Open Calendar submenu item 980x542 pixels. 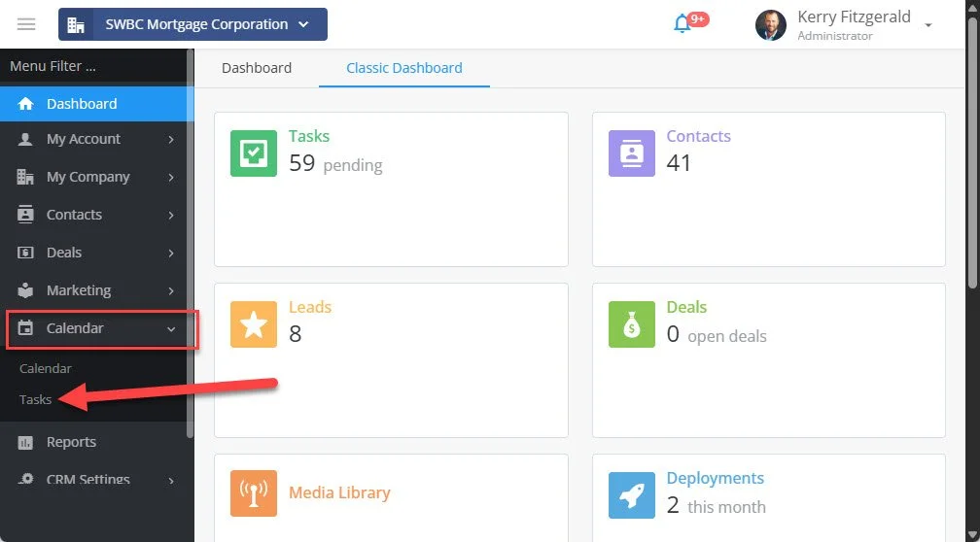coord(46,368)
